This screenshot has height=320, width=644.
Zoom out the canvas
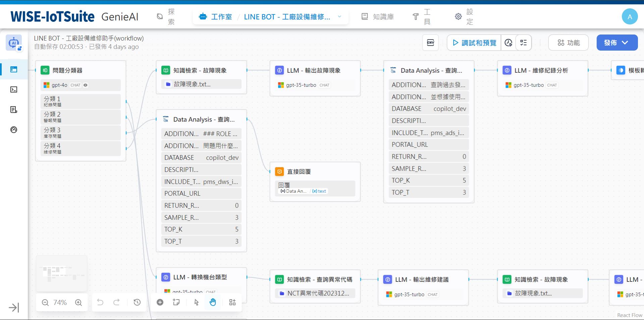[x=45, y=303]
